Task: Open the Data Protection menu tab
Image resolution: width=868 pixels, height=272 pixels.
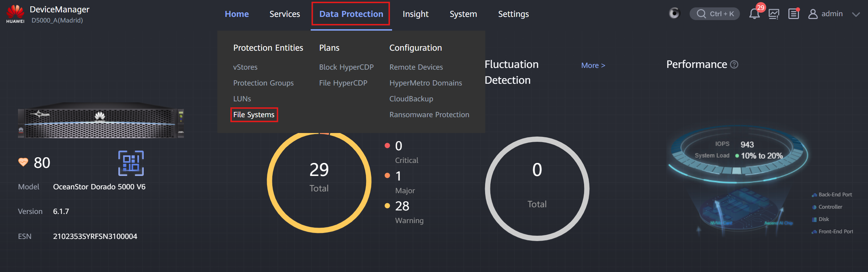Action: click(x=351, y=14)
